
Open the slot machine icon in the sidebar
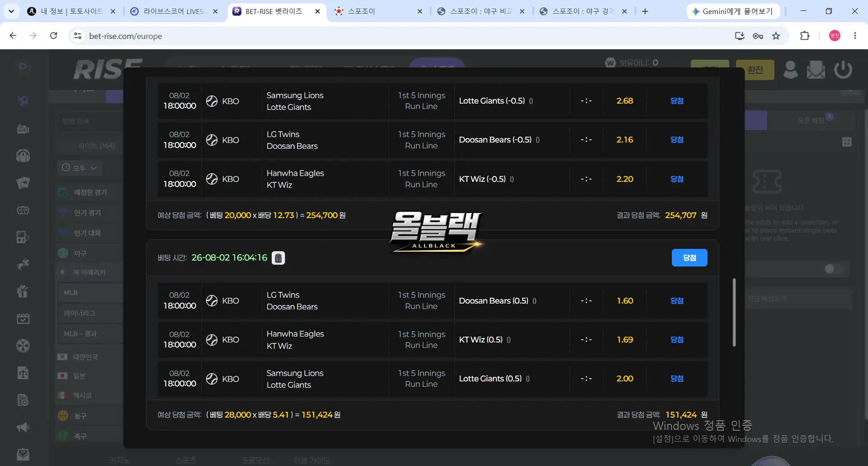(x=23, y=210)
